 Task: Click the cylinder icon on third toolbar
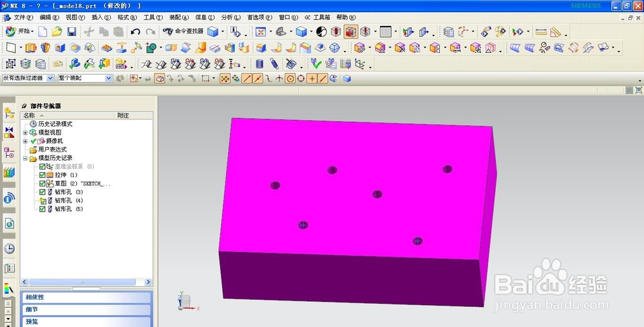tap(259, 64)
